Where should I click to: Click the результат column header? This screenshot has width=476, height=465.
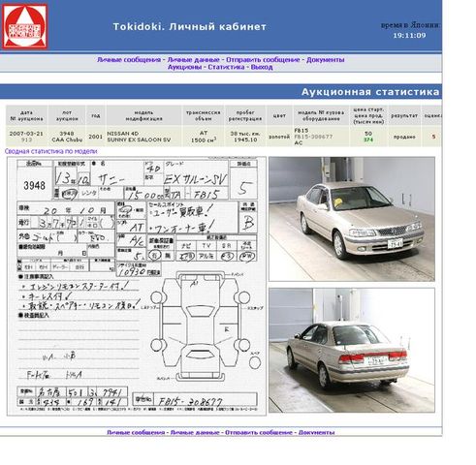tap(404, 115)
